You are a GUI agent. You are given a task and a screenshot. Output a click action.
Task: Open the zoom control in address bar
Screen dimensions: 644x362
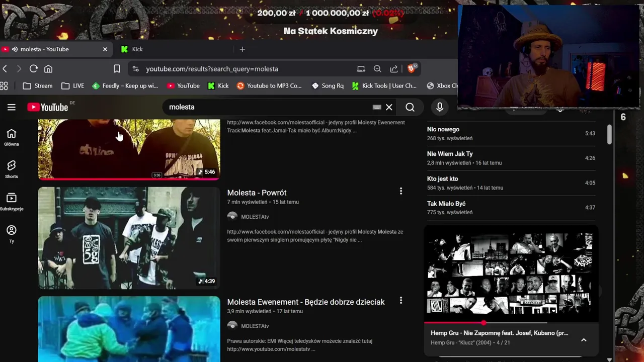(377, 69)
